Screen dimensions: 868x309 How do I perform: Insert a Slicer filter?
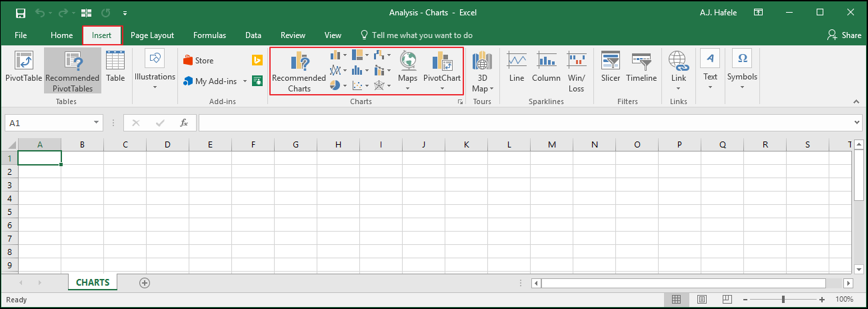pos(610,67)
